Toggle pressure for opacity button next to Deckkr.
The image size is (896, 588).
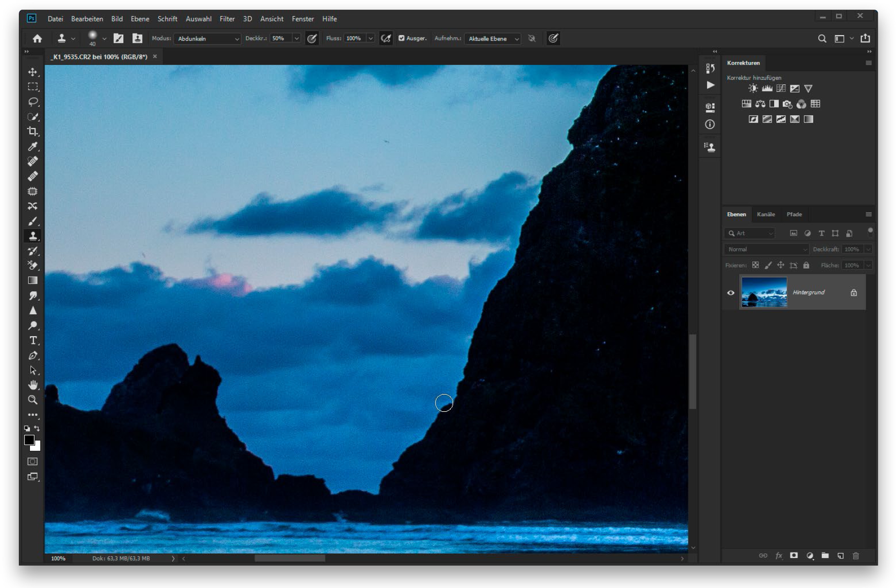[x=312, y=39]
